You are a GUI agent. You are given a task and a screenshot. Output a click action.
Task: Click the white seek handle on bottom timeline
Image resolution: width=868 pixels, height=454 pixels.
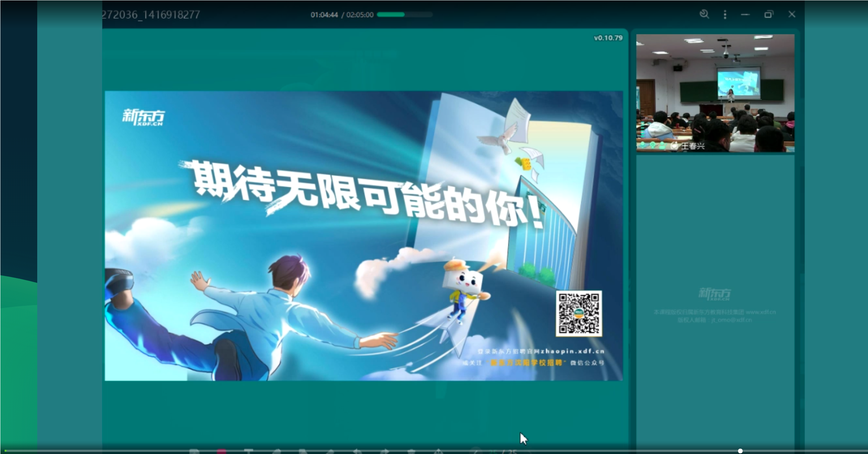click(740, 451)
